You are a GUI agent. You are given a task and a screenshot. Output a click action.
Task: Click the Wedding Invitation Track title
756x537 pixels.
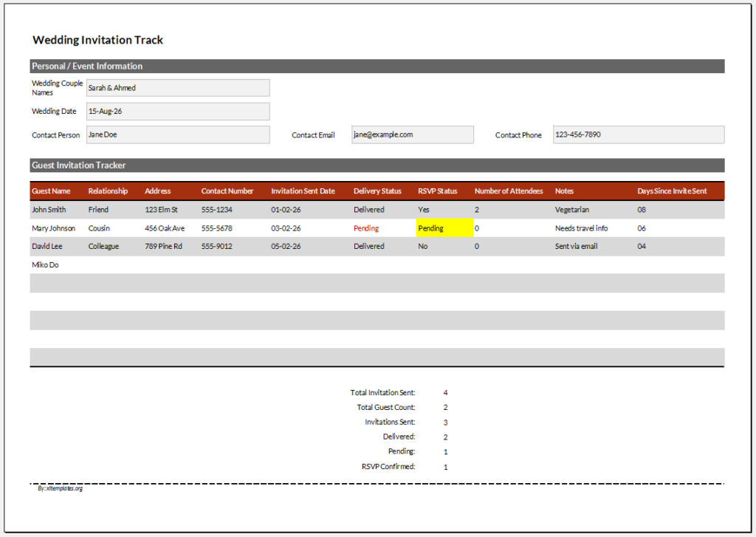tap(98, 40)
